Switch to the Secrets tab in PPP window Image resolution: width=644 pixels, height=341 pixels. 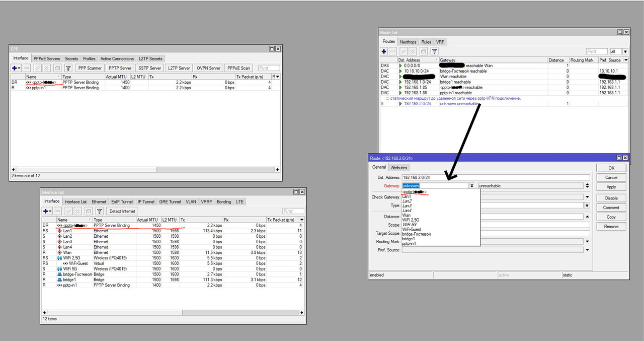71,59
